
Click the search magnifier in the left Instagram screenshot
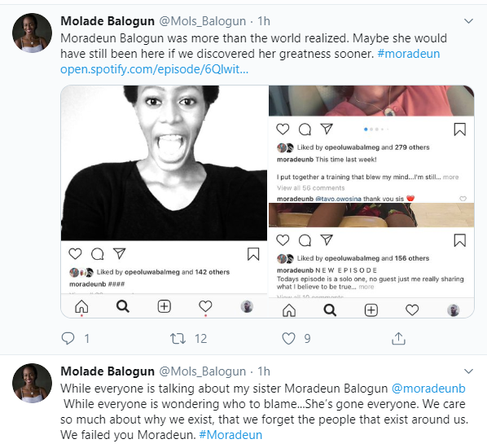pos(123,306)
